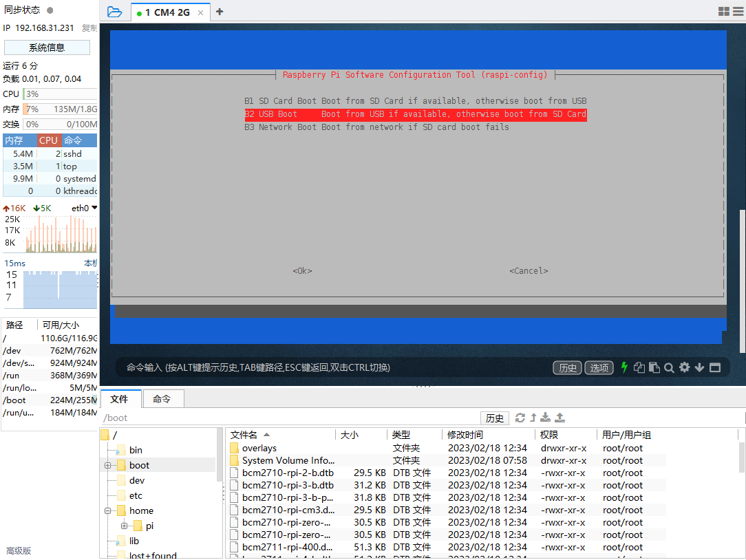Go to parent directory arrow icon
Image resolution: width=746 pixels, height=560 pixels.
pos(533,418)
